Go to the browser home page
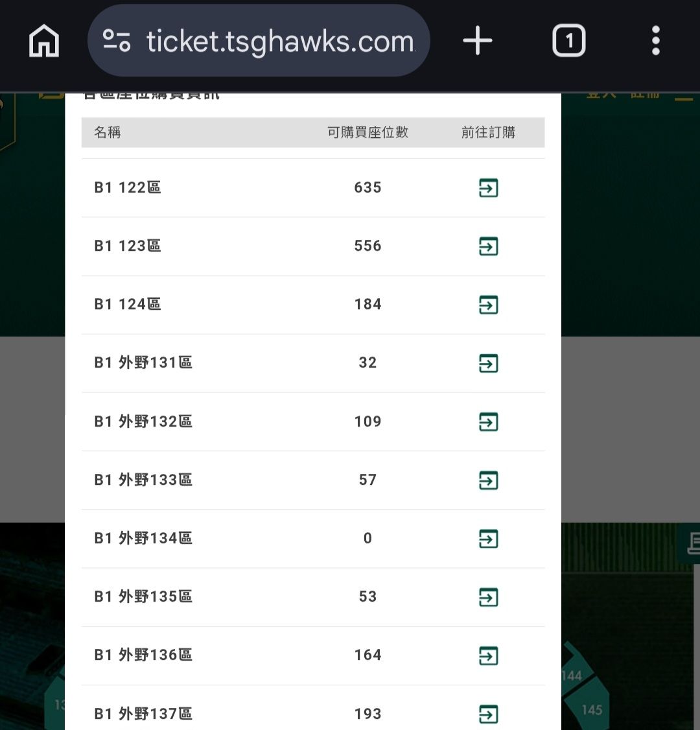 44,42
